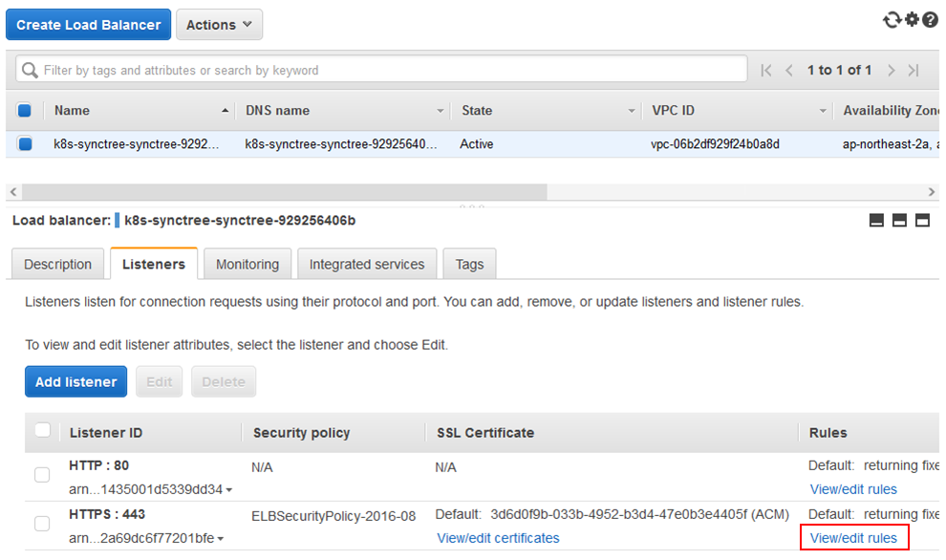
Task: Click ELBSecurityPolicy-2016-08 text
Action: tap(333, 517)
